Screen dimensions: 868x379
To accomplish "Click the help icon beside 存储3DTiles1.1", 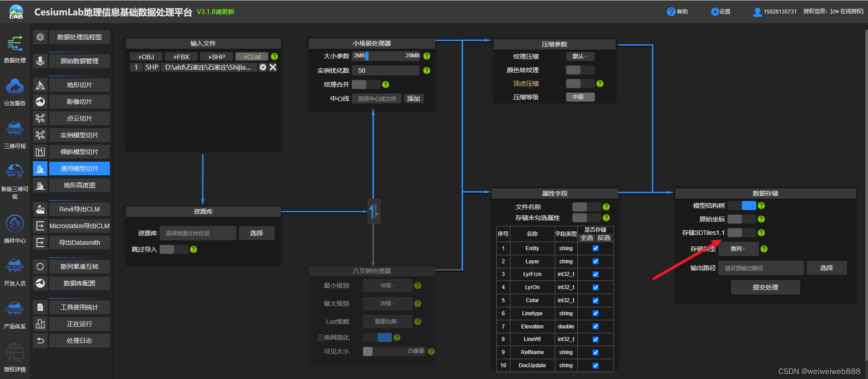I will [761, 233].
